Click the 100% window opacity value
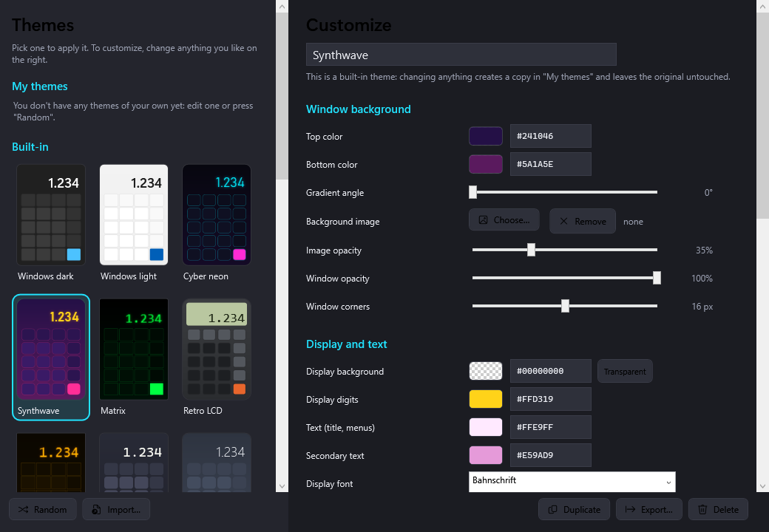Image resolution: width=769 pixels, height=532 pixels. coord(702,279)
